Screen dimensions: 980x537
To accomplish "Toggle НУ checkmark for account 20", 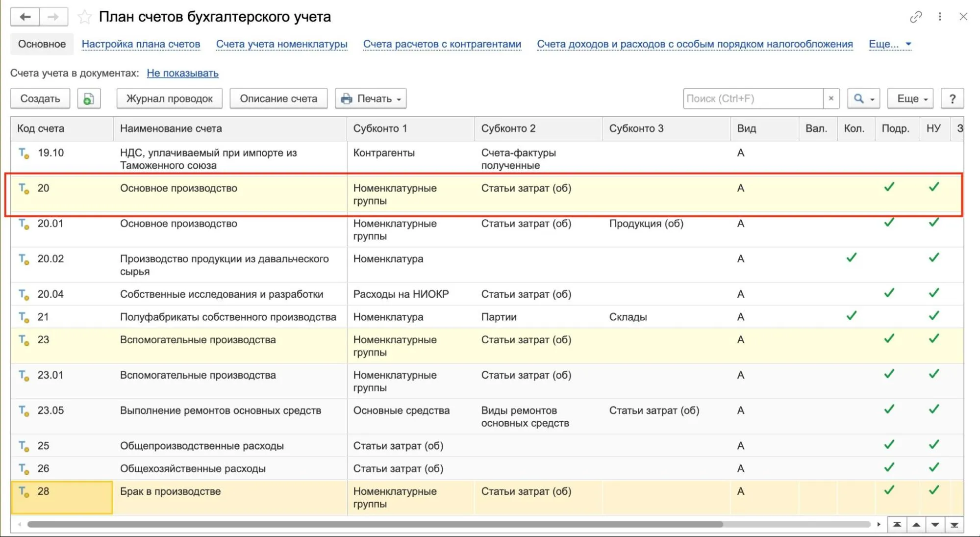I will tap(934, 187).
